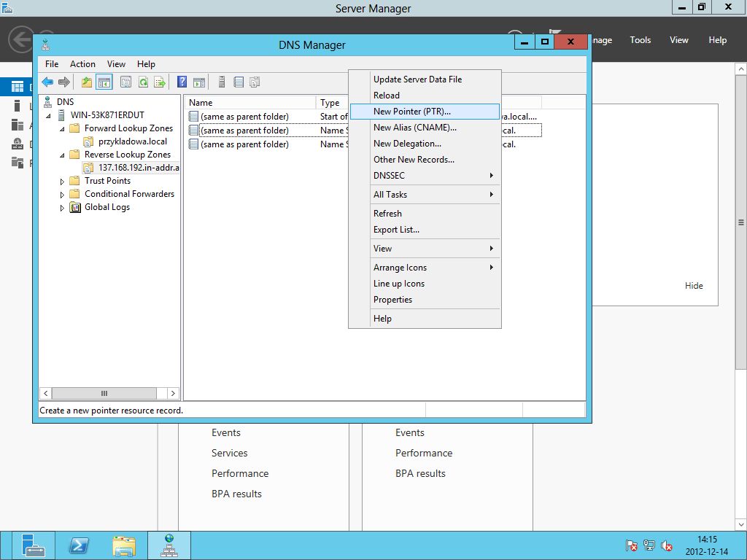Click the network tray icon
Viewport: 747px width, 560px height.
pos(649,545)
